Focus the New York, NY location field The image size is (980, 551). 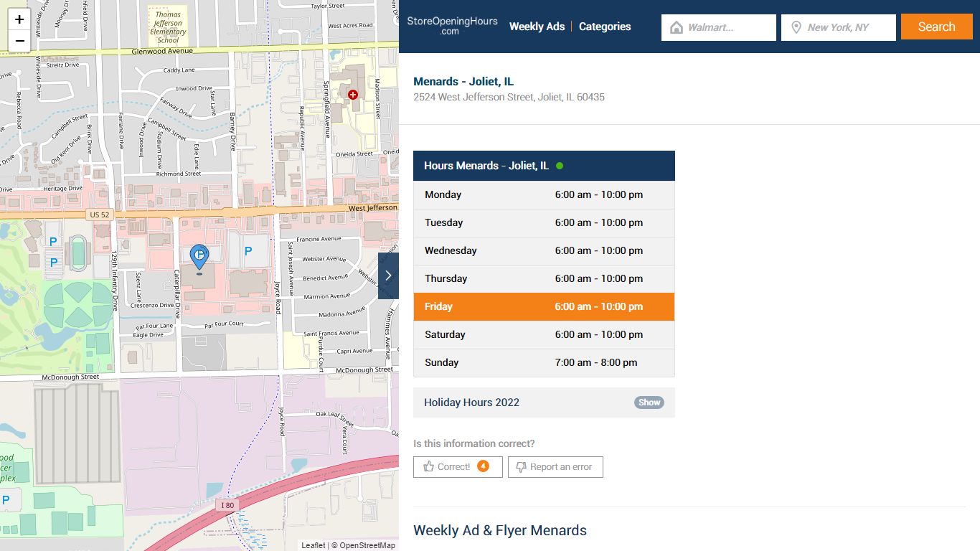tap(839, 27)
